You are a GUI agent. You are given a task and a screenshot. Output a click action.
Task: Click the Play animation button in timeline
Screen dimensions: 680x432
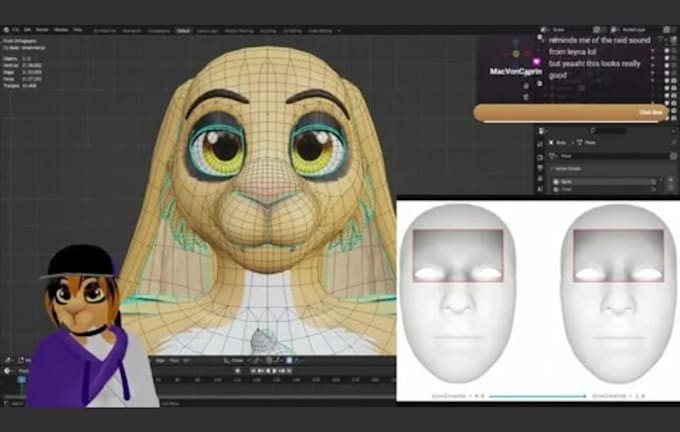(274, 371)
